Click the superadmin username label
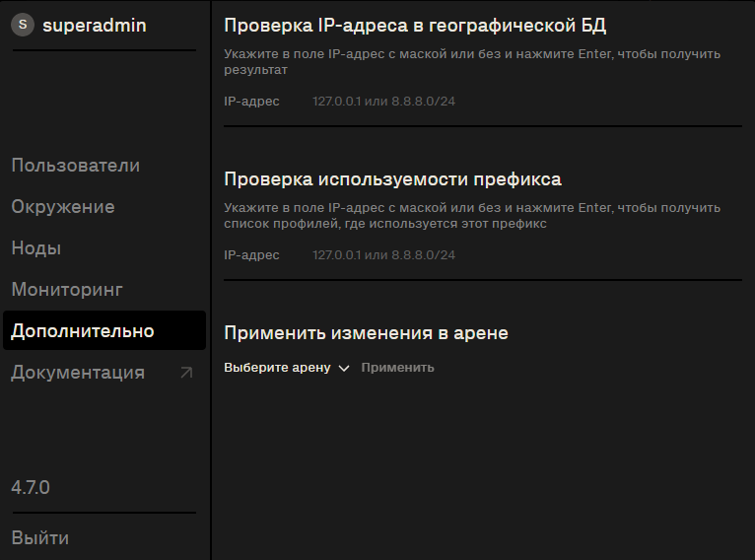This screenshot has height=560, width=755. point(94,26)
